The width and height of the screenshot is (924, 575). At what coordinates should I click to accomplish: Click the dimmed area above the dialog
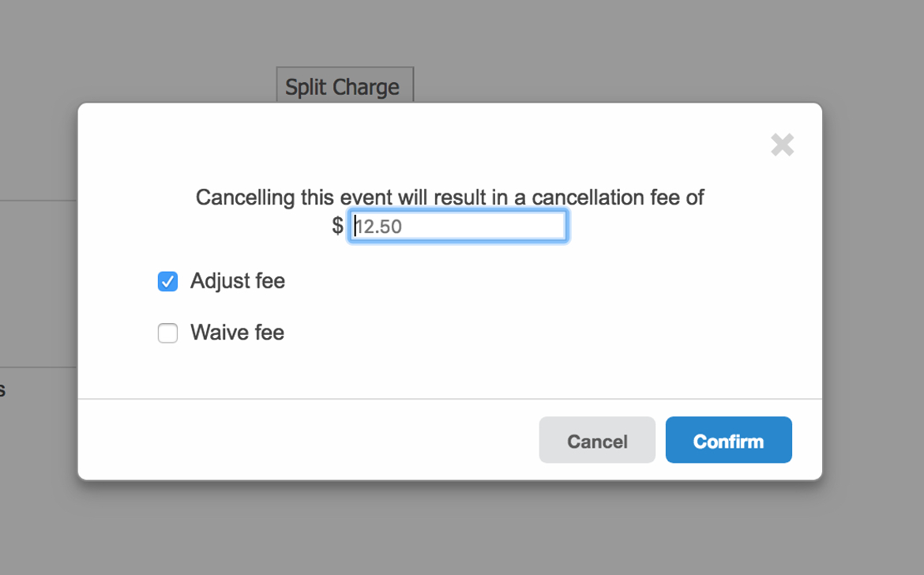pos(592,47)
